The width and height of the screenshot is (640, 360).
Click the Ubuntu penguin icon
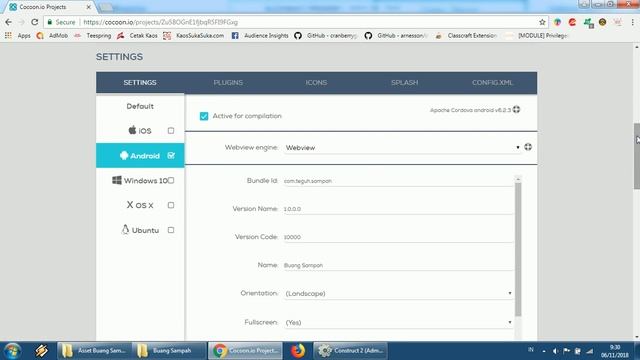125,230
